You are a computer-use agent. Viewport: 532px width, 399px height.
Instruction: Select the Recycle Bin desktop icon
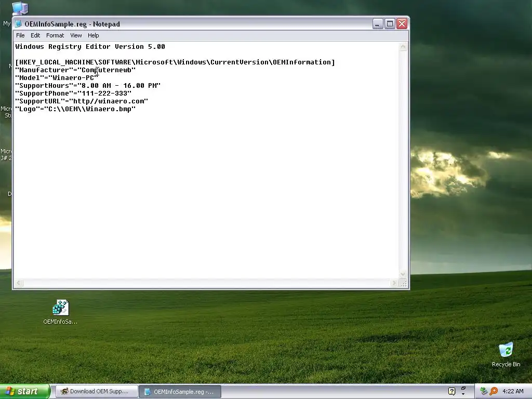click(506, 354)
